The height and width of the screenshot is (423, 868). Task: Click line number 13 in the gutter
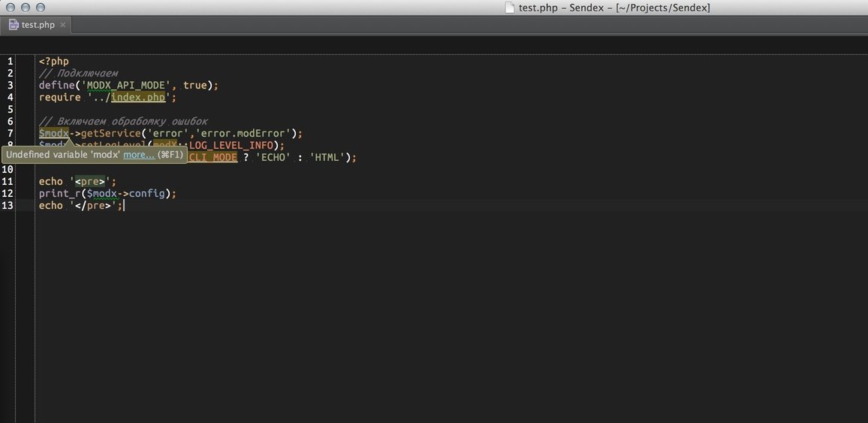(x=8, y=205)
